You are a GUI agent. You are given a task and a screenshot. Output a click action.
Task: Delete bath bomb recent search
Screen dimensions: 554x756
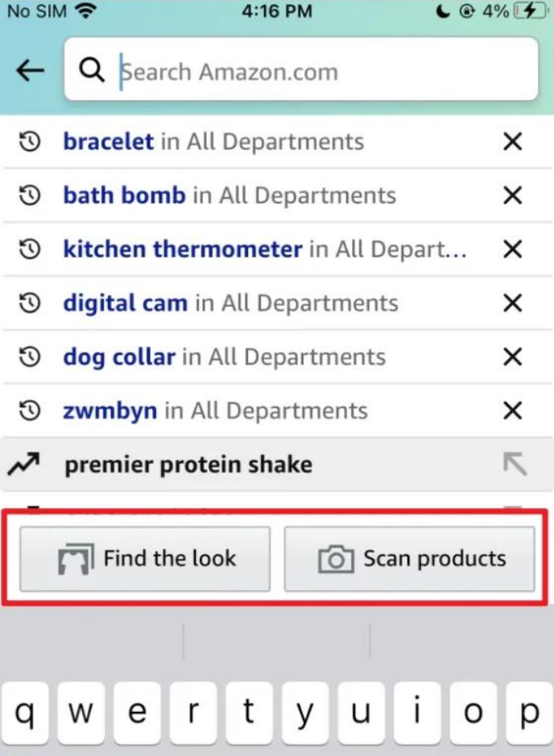pos(512,196)
